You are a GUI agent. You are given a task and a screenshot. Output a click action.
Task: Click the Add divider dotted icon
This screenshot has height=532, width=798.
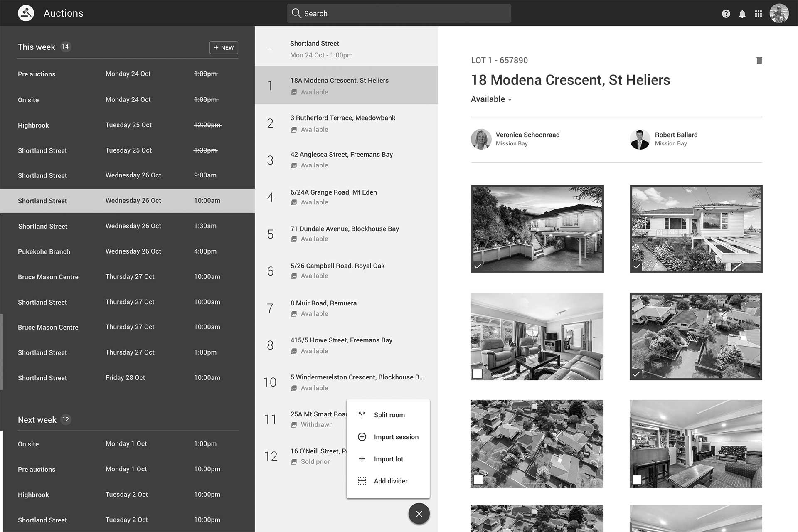tap(362, 481)
